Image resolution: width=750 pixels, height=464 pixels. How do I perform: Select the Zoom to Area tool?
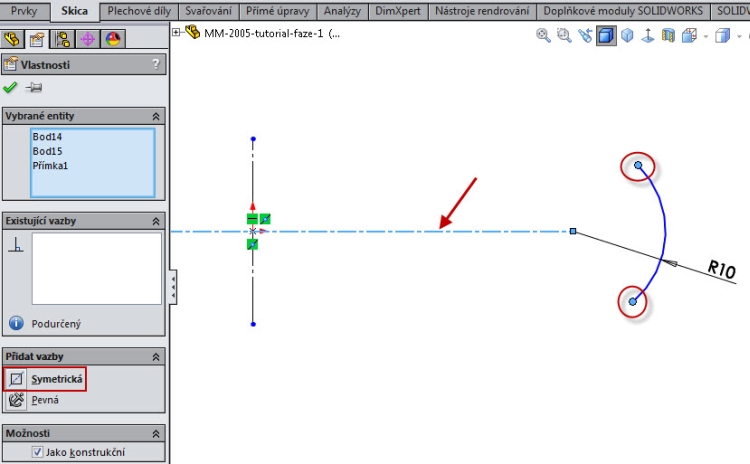[x=564, y=35]
